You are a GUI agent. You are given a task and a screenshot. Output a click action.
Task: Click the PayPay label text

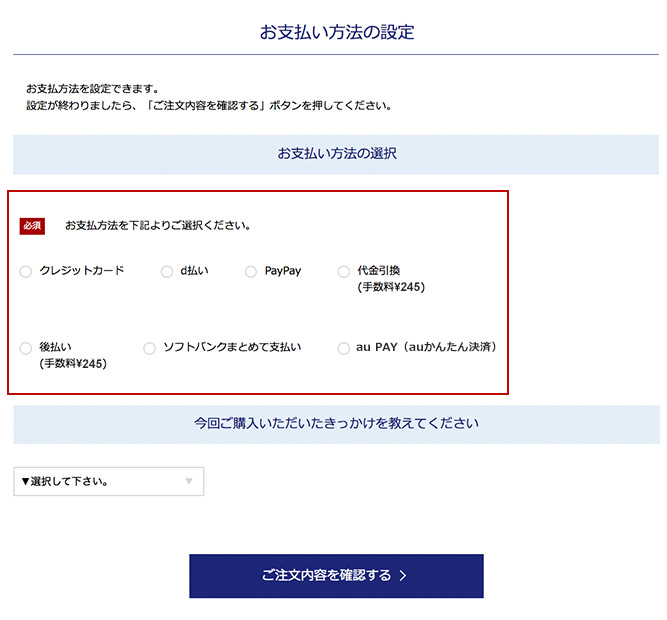click(283, 271)
